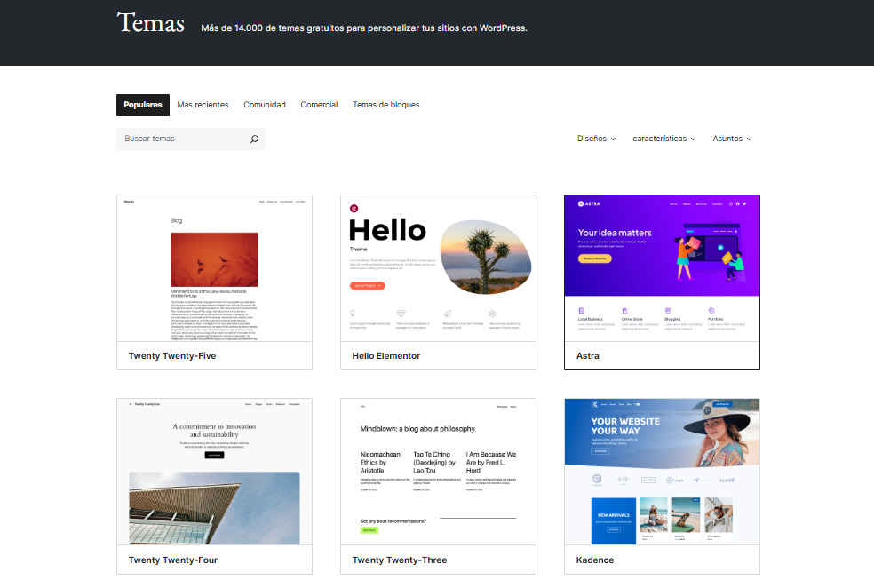Screen dimensions: 874x588
Task: Click the Kadence theme title
Action: coord(595,560)
